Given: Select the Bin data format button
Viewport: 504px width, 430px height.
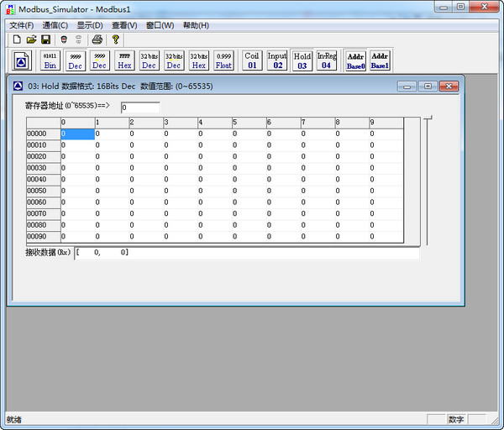Looking at the screenshot, I should tap(50, 60).
